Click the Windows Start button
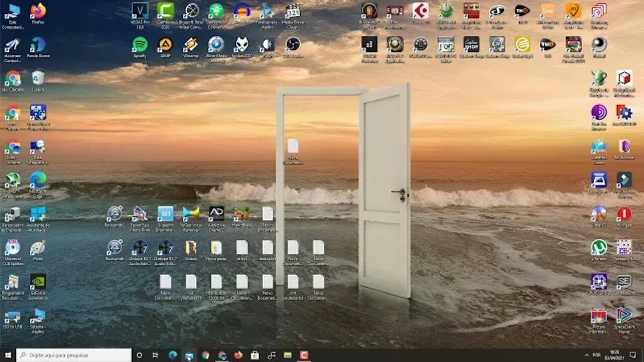This screenshot has width=644, height=362. coord(8,355)
